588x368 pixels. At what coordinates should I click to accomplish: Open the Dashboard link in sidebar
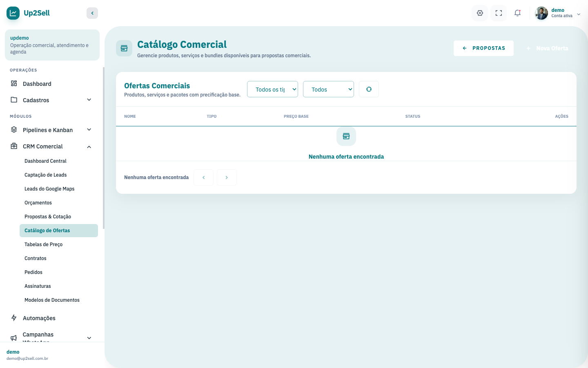[52, 84]
